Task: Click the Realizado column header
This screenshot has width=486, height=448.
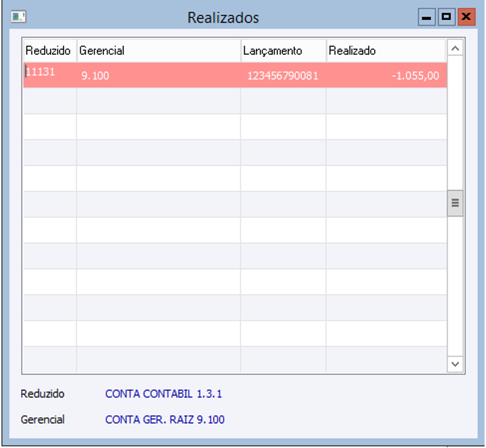Action: click(x=386, y=51)
